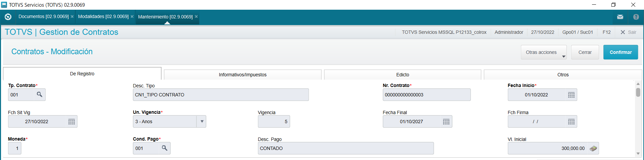Viewport: 644px width, 160px height.
Task: Click the TOTVS home logo icon
Action: [8, 17]
